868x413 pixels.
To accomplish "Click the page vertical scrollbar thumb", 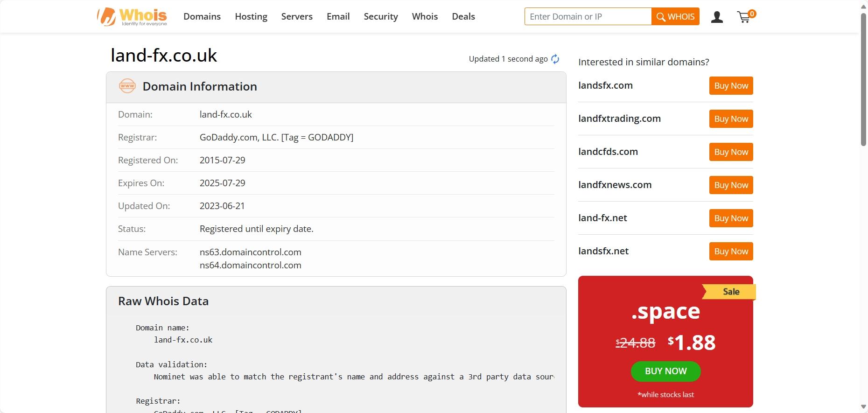I will tap(863, 79).
